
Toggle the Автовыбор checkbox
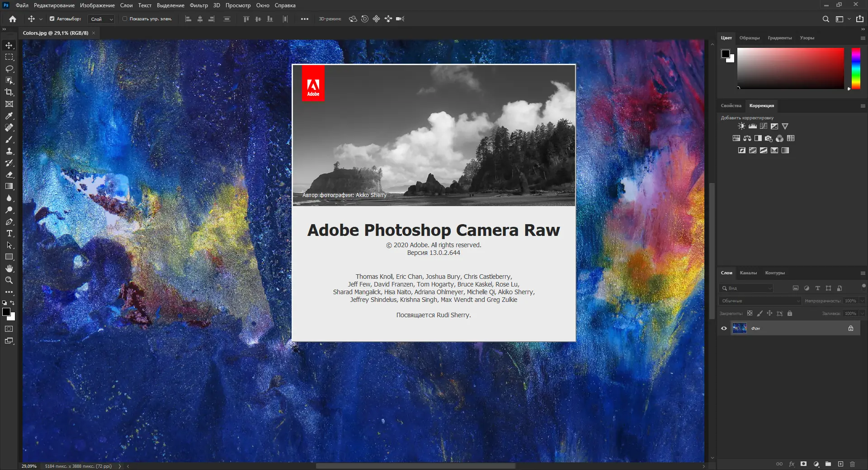(52, 19)
